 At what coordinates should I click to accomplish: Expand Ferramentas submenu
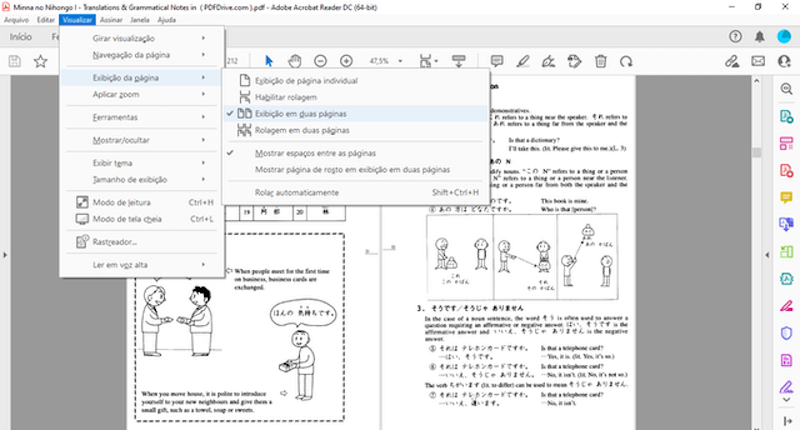pyautogui.click(x=141, y=117)
